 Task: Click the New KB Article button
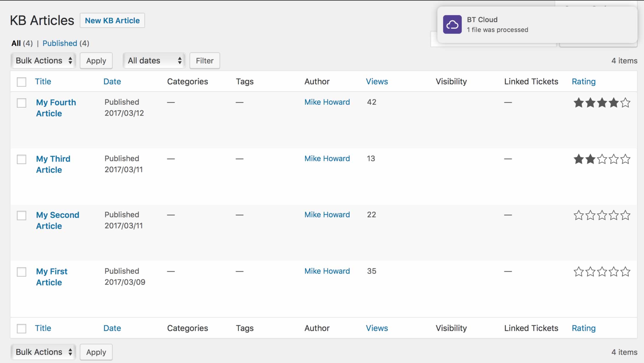[112, 20]
